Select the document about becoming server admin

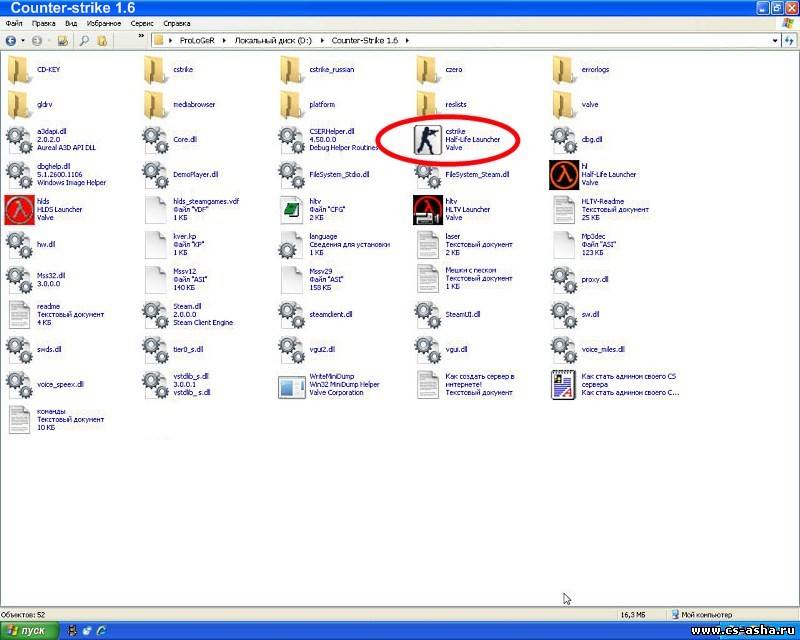coord(565,385)
